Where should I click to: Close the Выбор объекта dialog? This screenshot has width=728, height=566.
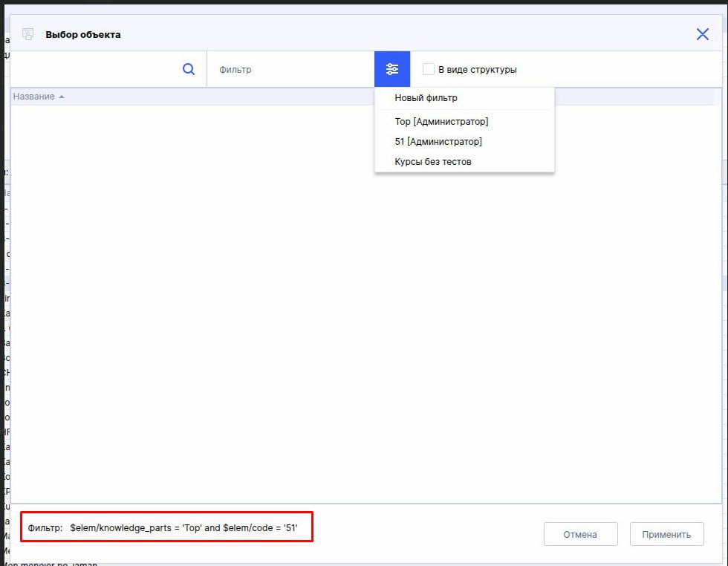pos(702,34)
